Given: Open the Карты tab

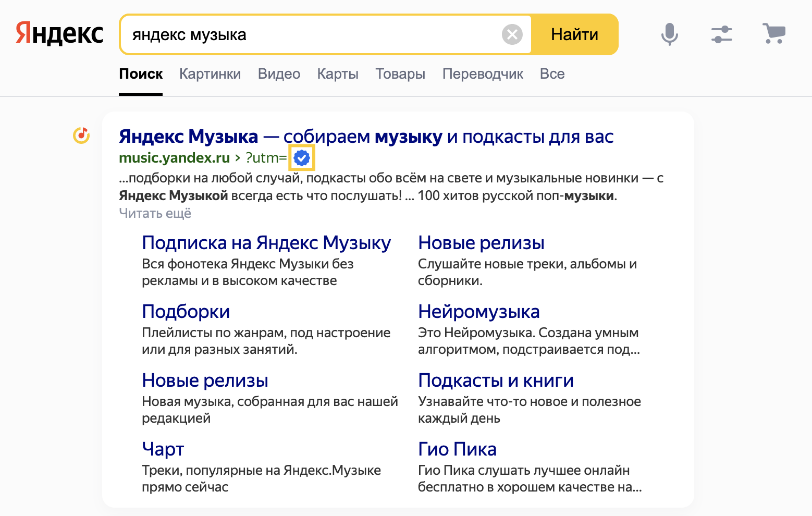Looking at the screenshot, I should [x=338, y=74].
